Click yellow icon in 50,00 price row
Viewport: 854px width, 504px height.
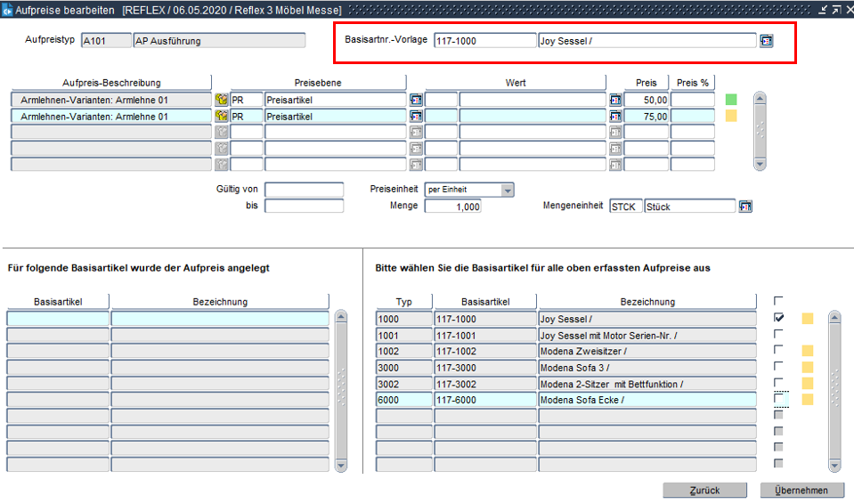pyautogui.click(x=221, y=100)
